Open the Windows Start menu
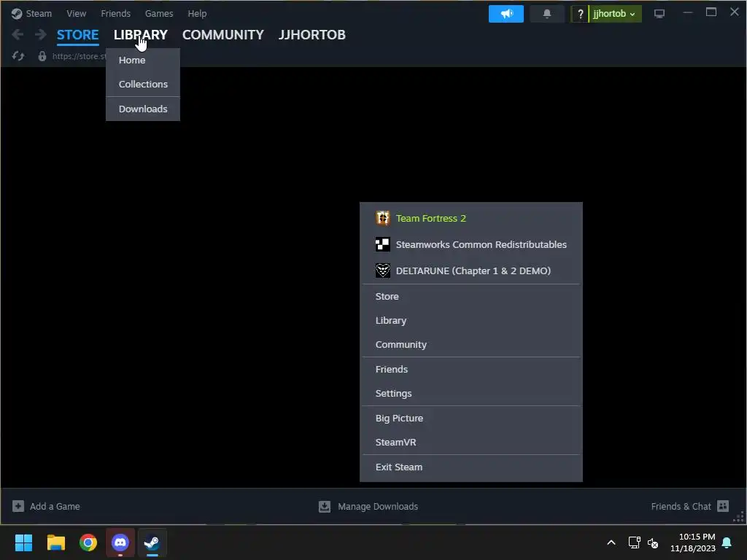The width and height of the screenshot is (747, 560). 23,542
